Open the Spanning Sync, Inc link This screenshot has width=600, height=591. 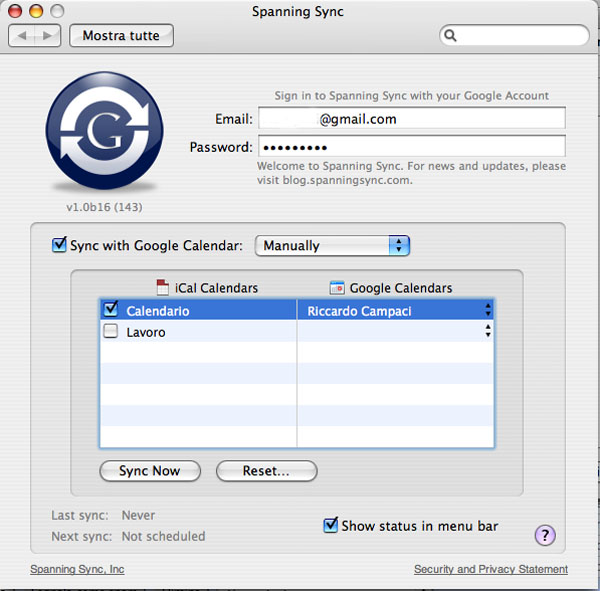[x=77, y=569]
